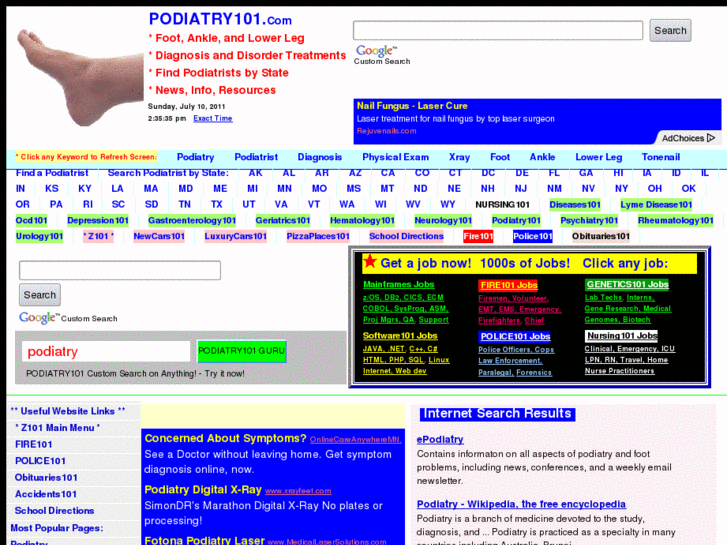Click the lower Google custom search field
Image resolution: width=727 pixels, height=545 pixels.
click(x=120, y=270)
